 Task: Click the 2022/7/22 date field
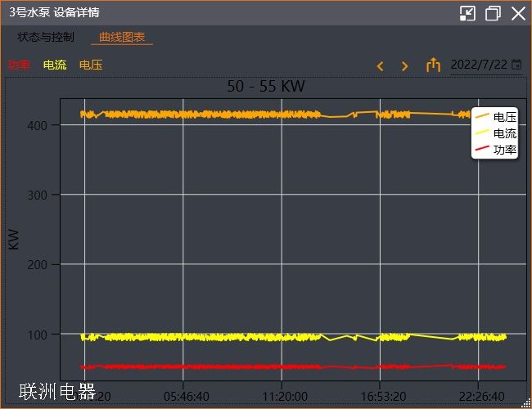point(479,65)
